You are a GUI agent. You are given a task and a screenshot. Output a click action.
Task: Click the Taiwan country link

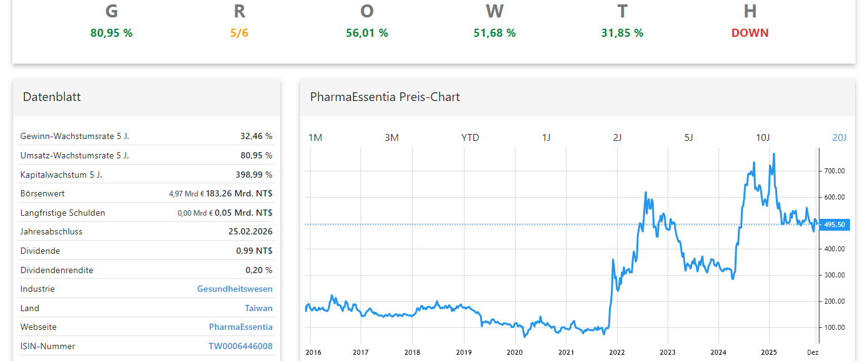(258, 308)
